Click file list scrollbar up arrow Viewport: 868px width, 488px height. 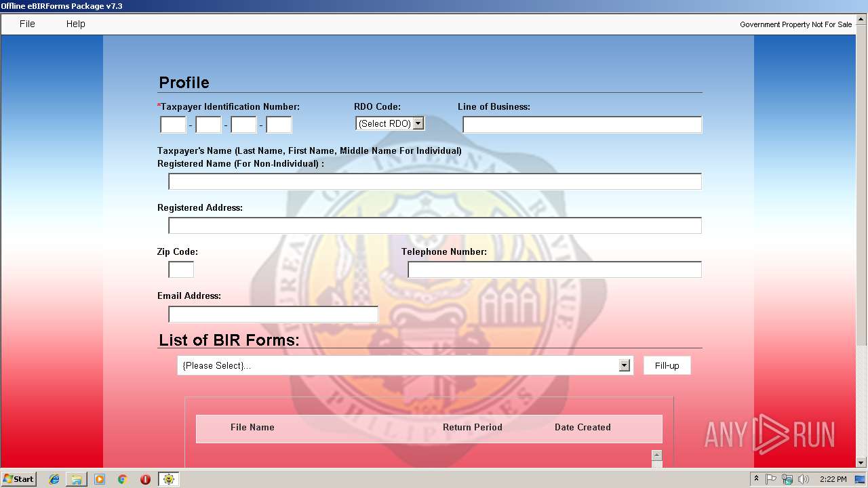click(656, 455)
